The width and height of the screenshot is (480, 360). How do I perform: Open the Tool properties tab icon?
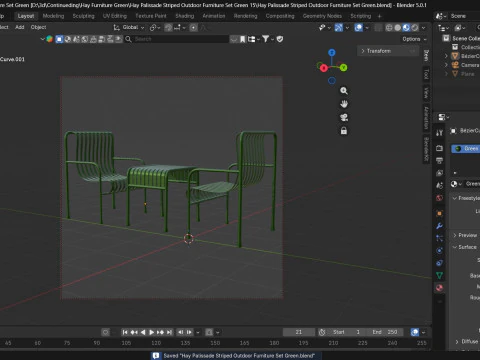(439, 133)
